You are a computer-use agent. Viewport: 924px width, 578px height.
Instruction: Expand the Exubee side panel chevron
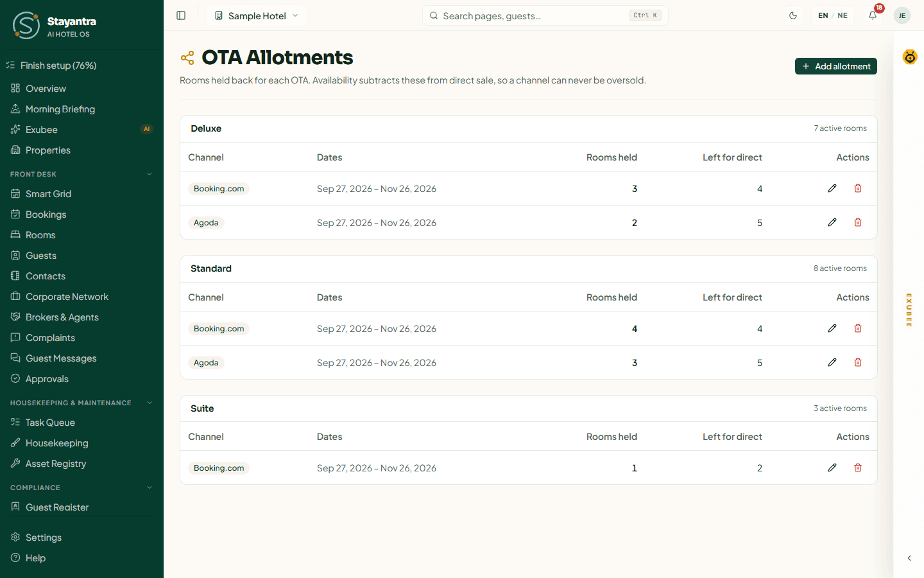(x=909, y=558)
